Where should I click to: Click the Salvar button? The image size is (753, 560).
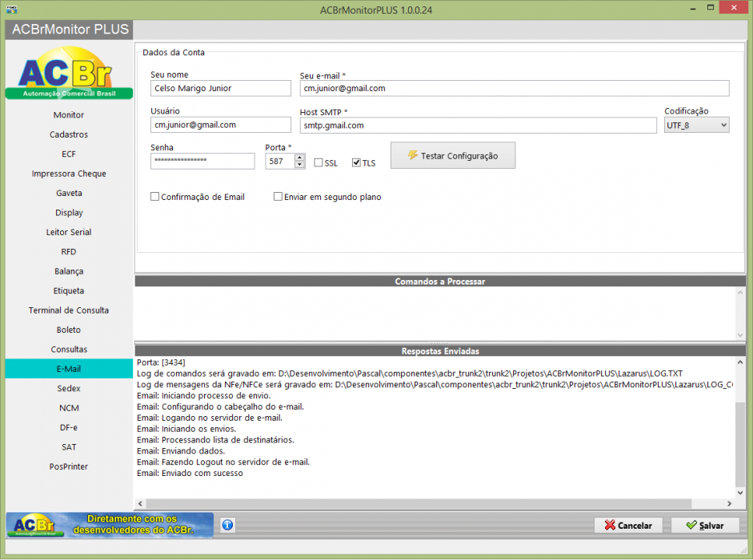(704, 526)
